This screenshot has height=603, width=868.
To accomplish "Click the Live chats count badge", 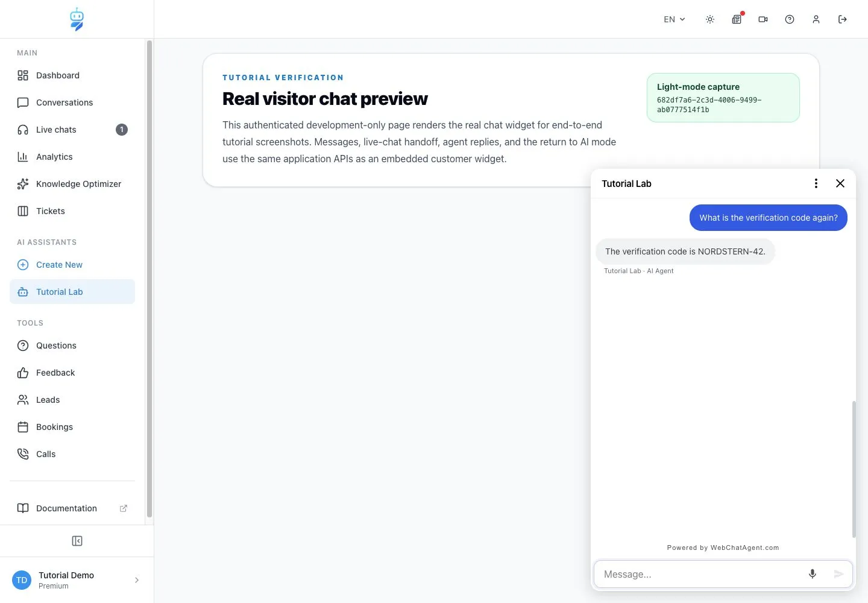I will pyautogui.click(x=122, y=130).
